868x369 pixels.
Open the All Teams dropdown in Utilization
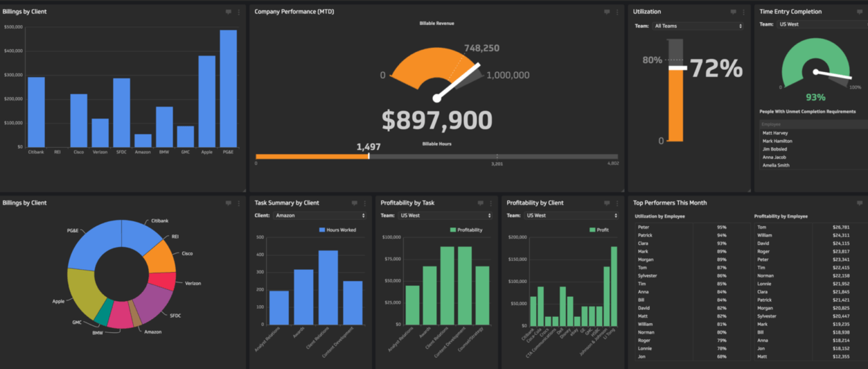coord(698,26)
